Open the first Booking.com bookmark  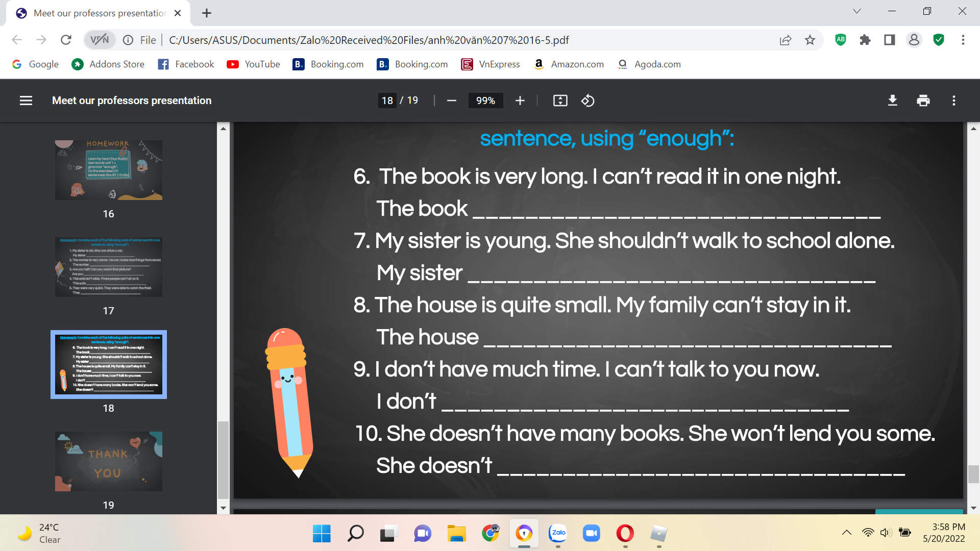coord(328,64)
